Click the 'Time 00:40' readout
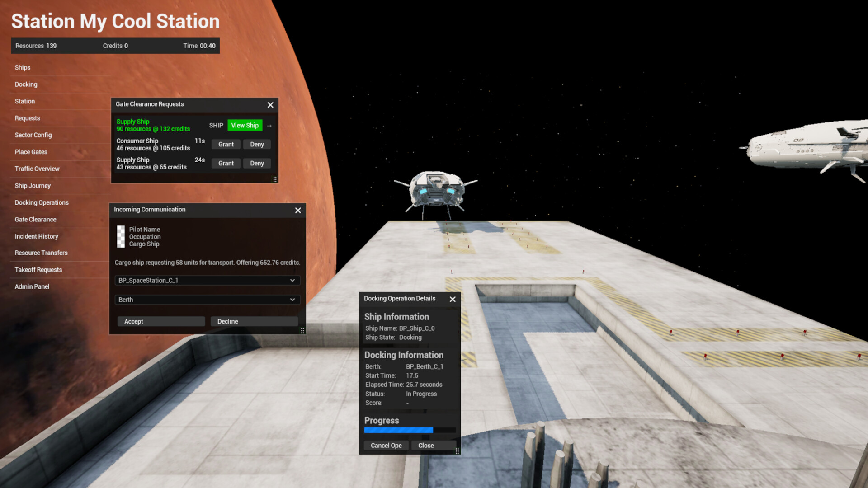The image size is (868, 488). point(199,46)
